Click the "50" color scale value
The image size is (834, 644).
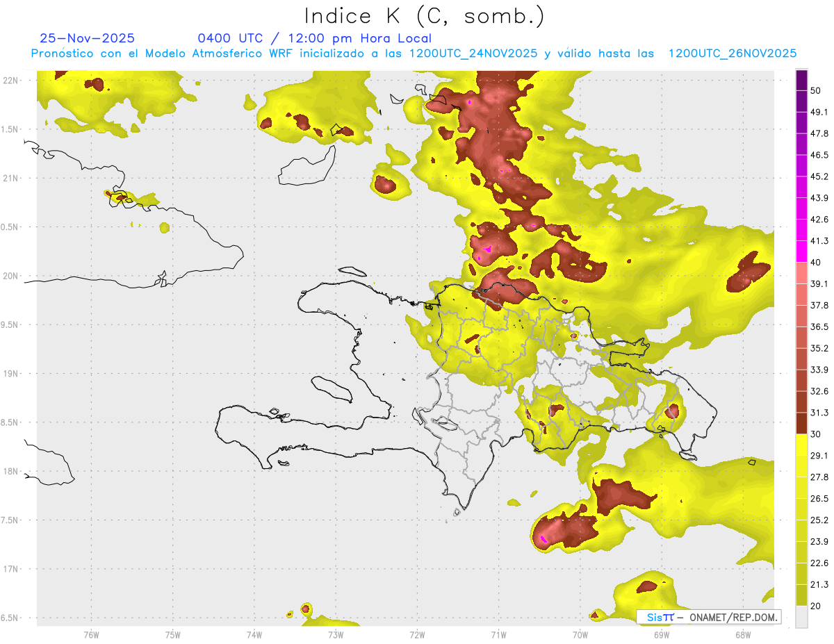point(816,90)
